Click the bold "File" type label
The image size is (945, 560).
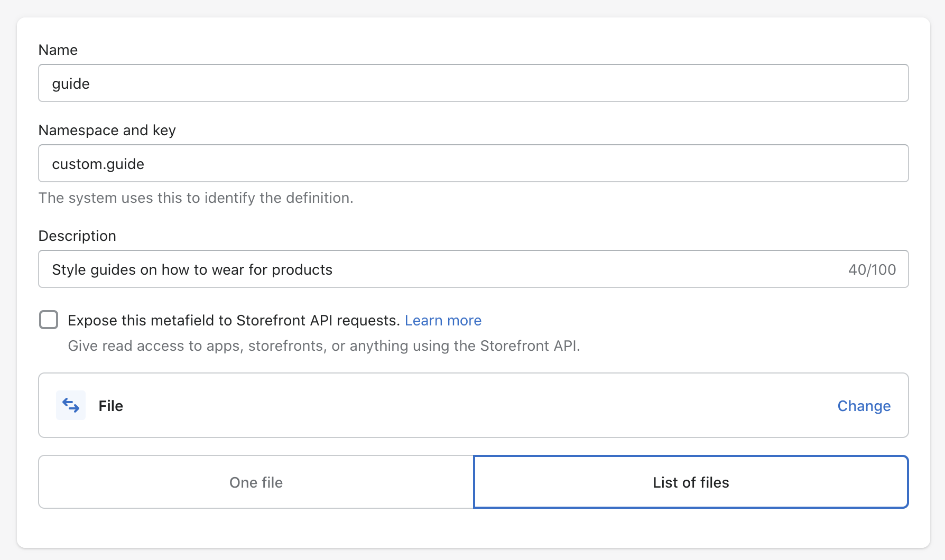tap(110, 406)
